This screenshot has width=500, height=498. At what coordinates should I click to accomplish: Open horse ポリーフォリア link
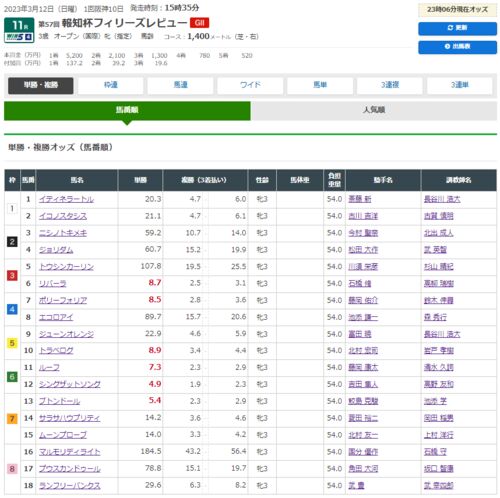click(63, 300)
